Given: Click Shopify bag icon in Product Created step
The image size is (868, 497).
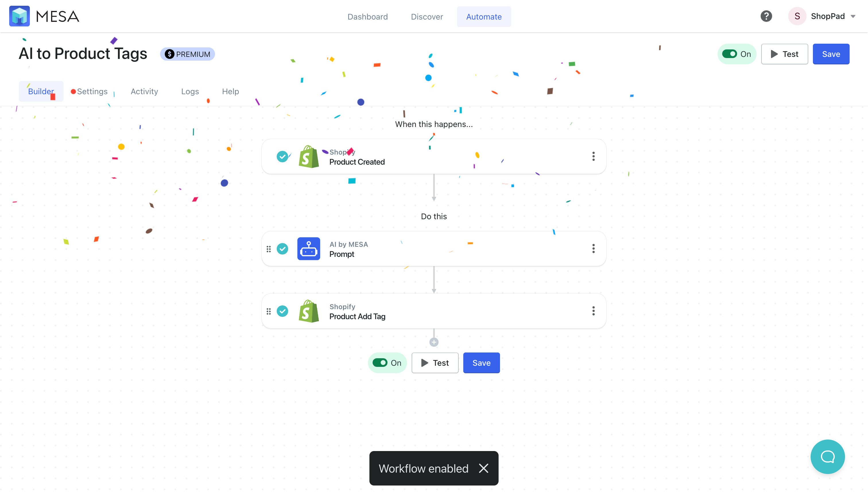Looking at the screenshot, I should point(309,157).
